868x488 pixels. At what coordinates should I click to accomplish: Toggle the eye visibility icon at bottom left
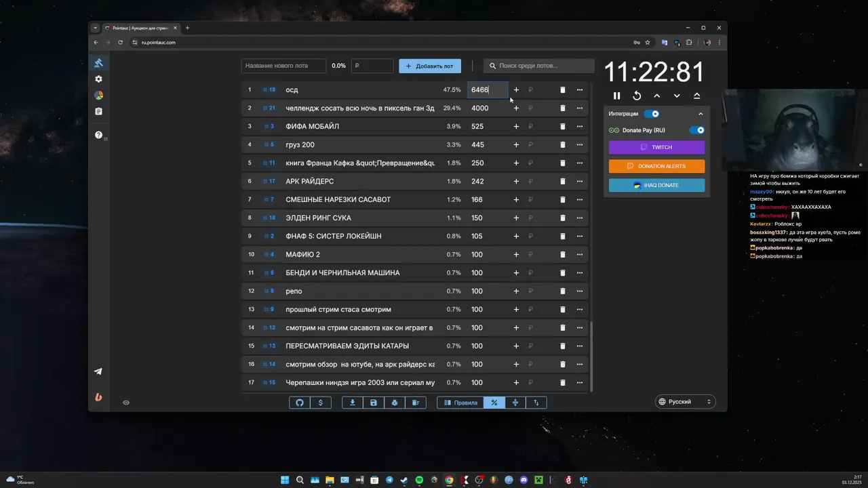126,403
